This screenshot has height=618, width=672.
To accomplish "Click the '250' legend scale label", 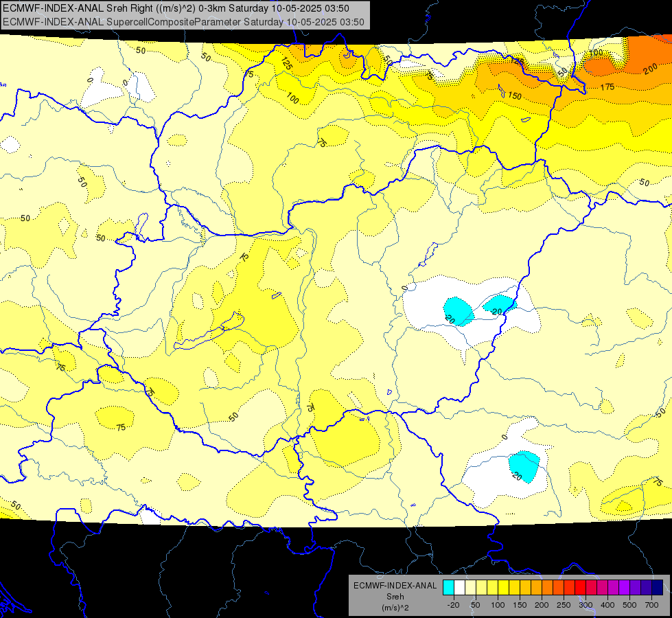I will [564, 605].
